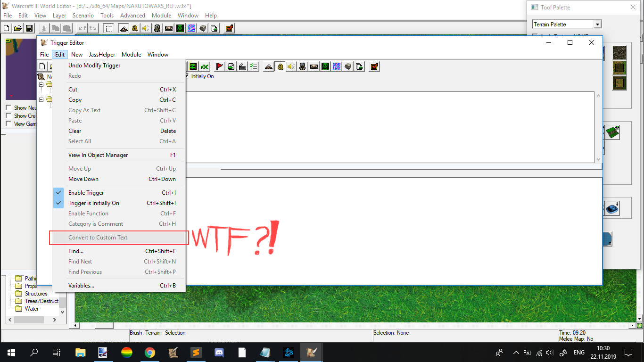Toggle the View Gam… checkbox under minimap

click(8, 124)
